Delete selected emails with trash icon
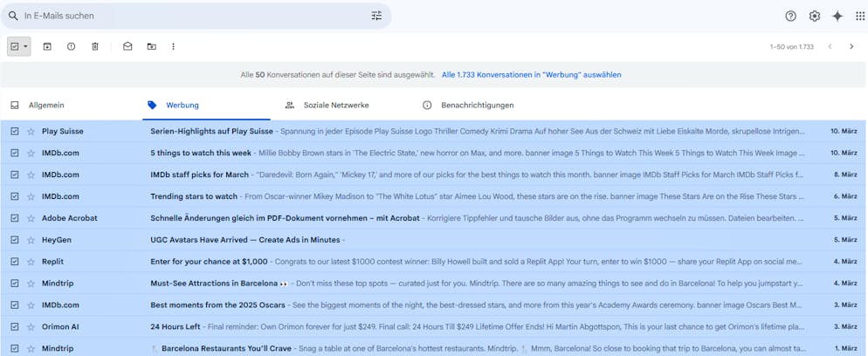Screen dimensions: 868x356 [95, 46]
